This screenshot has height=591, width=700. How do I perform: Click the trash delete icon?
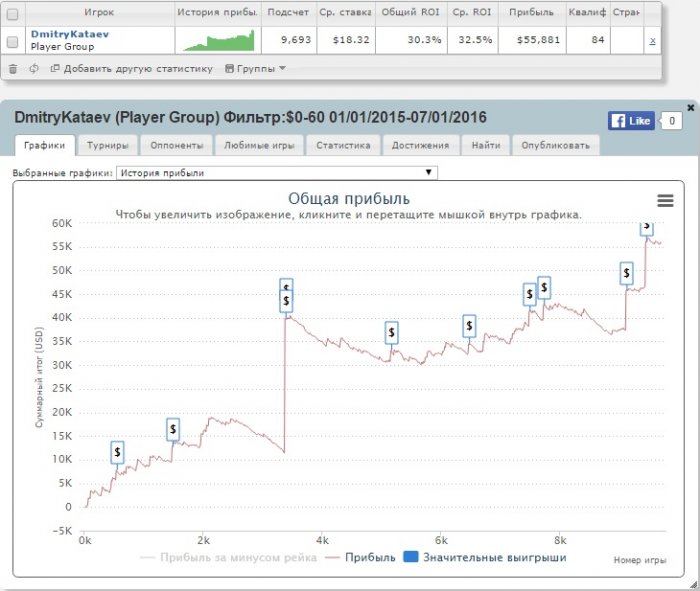[13, 69]
